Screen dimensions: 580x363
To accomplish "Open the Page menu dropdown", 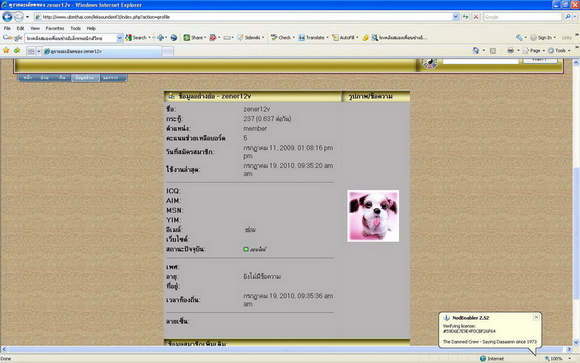I will 533,51.
